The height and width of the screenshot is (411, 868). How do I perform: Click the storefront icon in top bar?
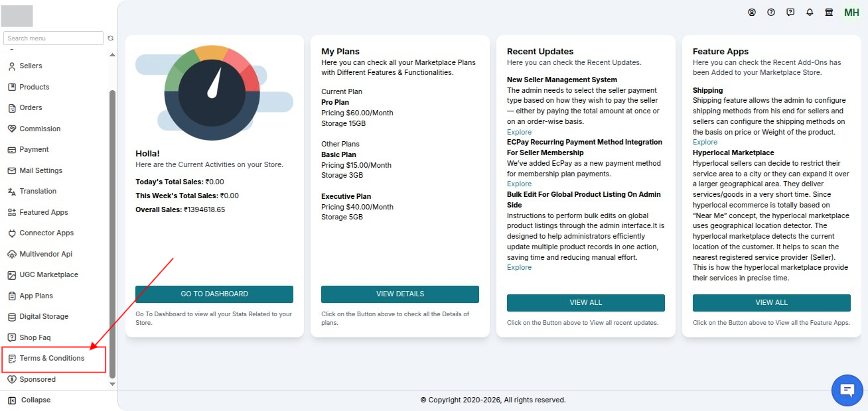tap(829, 12)
